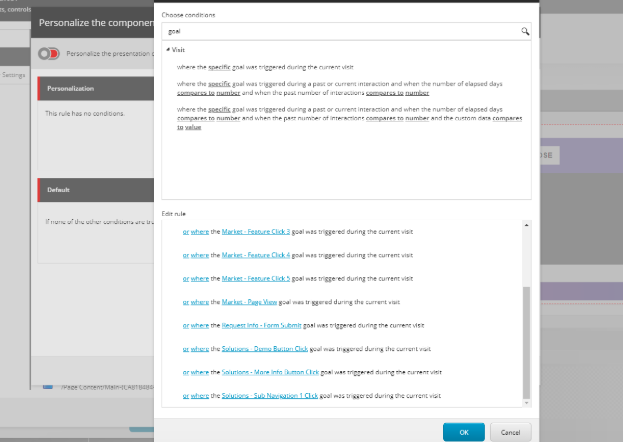Select condition ending with 'past number of interactions compares to number'
Viewport: 624px width, 442px height.
(339, 88)
